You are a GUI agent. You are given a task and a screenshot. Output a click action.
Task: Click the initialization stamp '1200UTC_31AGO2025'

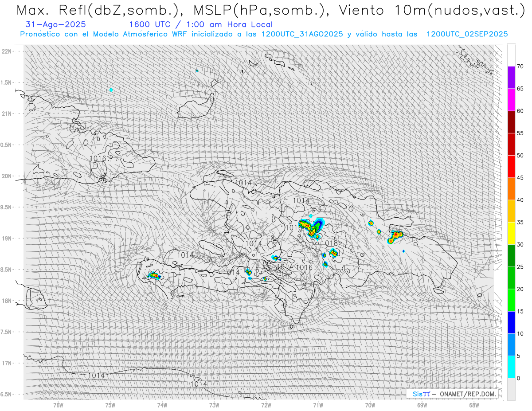(302, 34)
